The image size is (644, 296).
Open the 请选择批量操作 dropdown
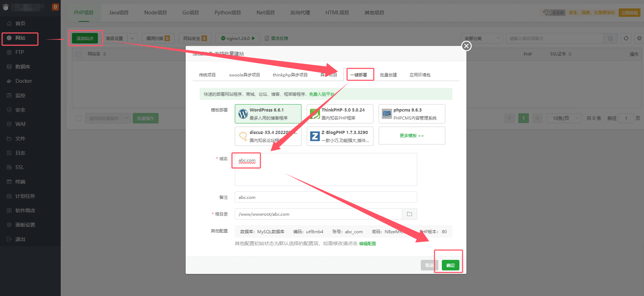coord(108,118)
